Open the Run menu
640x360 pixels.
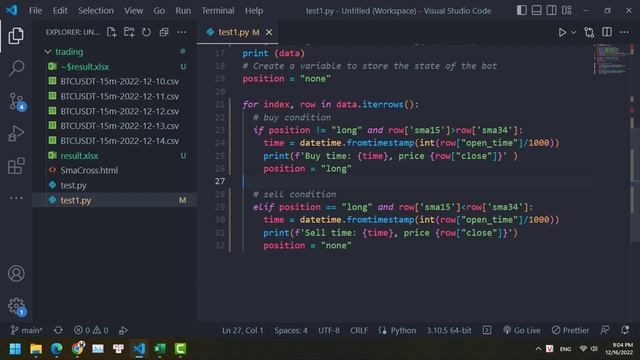(183, 11)
